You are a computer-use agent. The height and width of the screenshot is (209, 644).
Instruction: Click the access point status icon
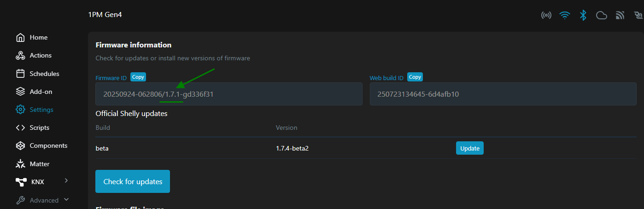546,16
